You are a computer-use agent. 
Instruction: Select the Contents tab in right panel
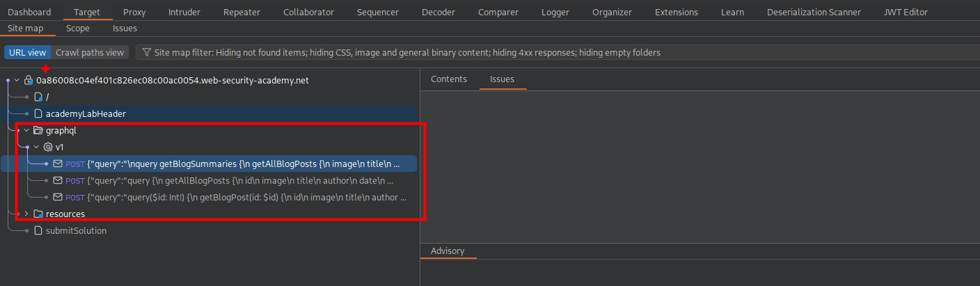449,79
